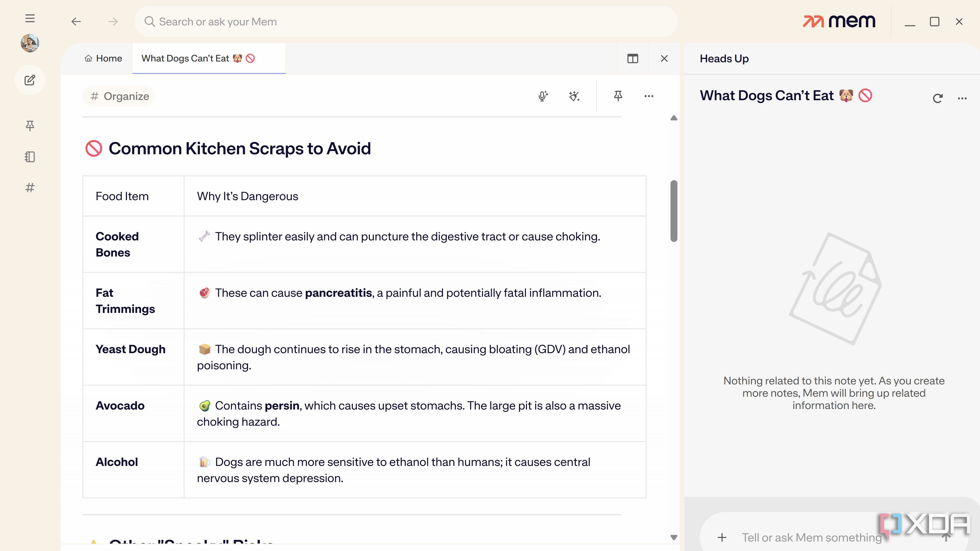Click the scroll up arrow of the note

tap(674, 118)
